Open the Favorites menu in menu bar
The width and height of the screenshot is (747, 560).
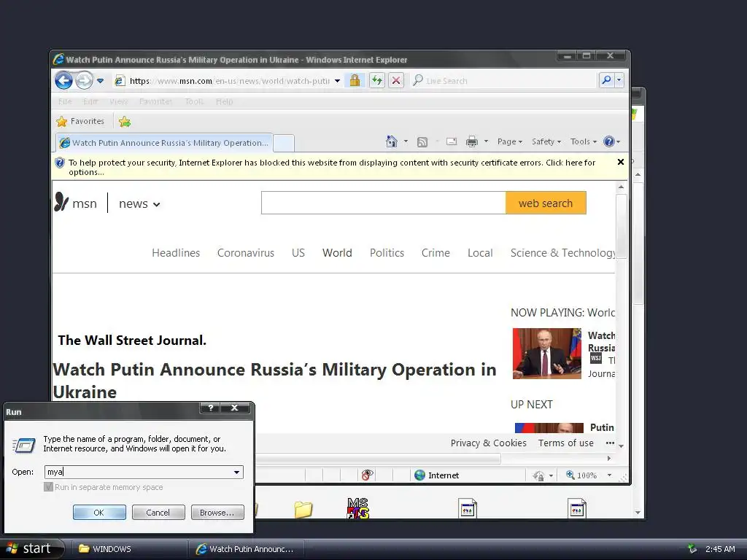(156, 101)
